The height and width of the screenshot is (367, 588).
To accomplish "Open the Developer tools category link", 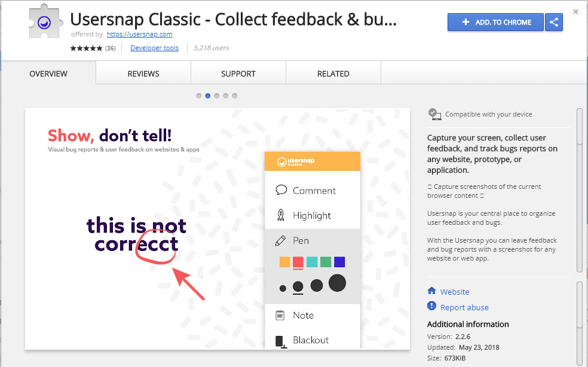I will coord(154,48).
